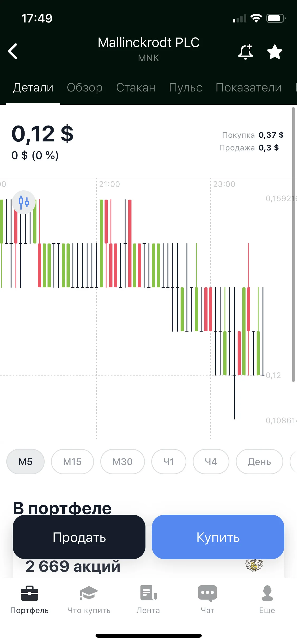This screenshot has height=644, width=297.
Task: Open Портфель briefcase icon
Action: click(x=30, y=593)
